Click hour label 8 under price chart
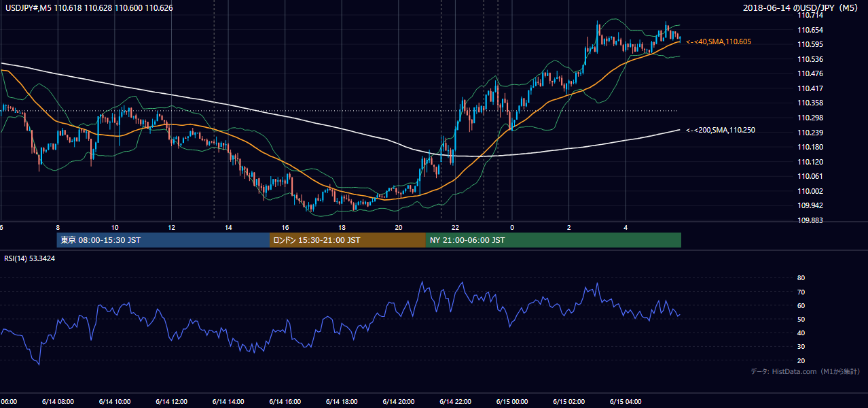Image resolution: width=868 pixels, height=408 pixels. [x=58, y=227]
